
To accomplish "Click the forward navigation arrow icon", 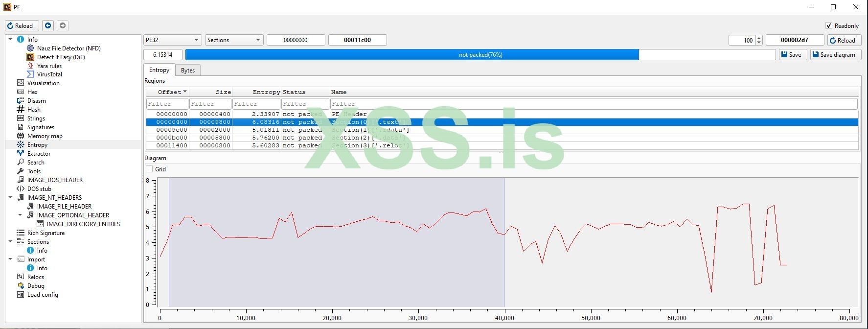I will coord(63,25).
